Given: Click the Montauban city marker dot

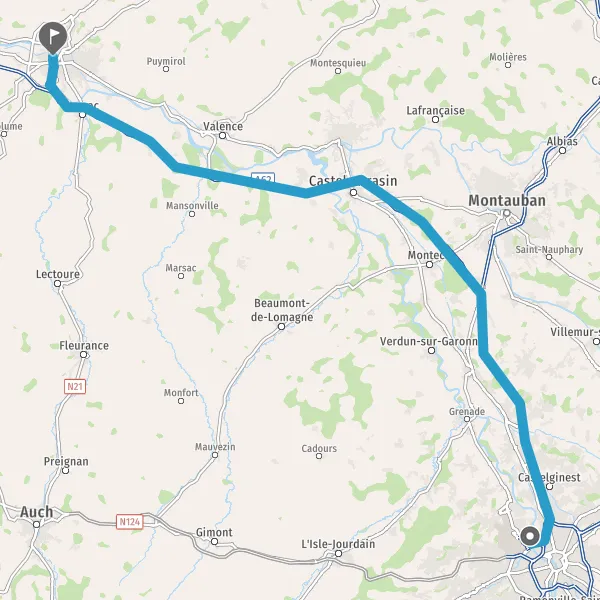Looking at the screenshot, I should (507, 213).
